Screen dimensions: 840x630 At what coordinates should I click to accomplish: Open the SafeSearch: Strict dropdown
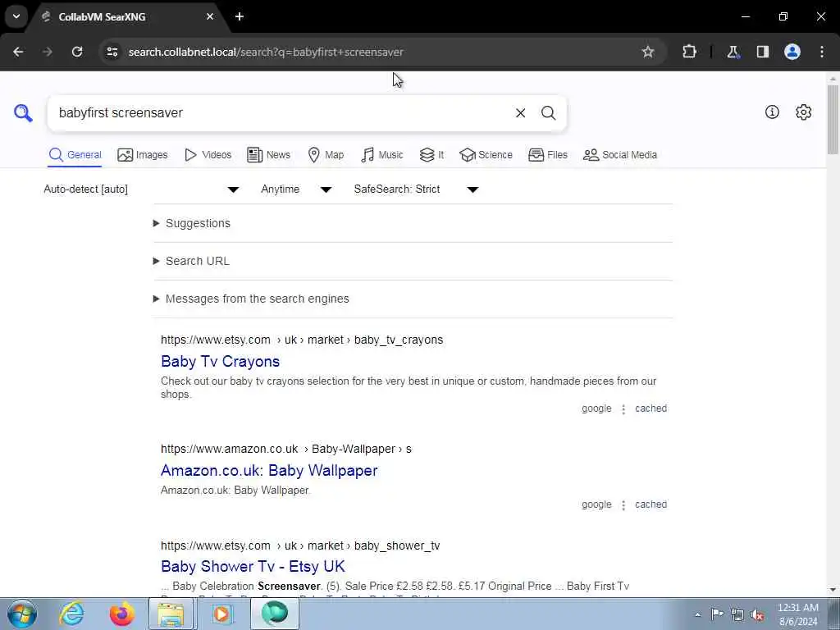coord(416,189)
